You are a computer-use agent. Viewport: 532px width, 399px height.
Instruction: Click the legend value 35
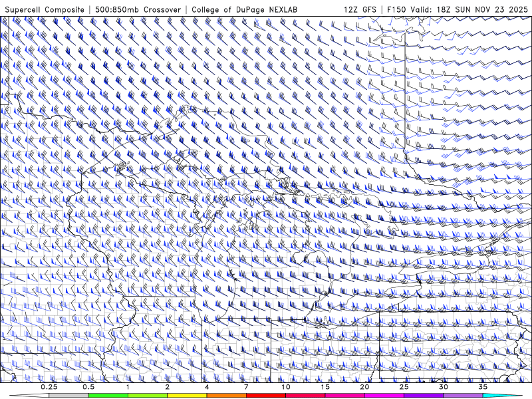point(483,387)
